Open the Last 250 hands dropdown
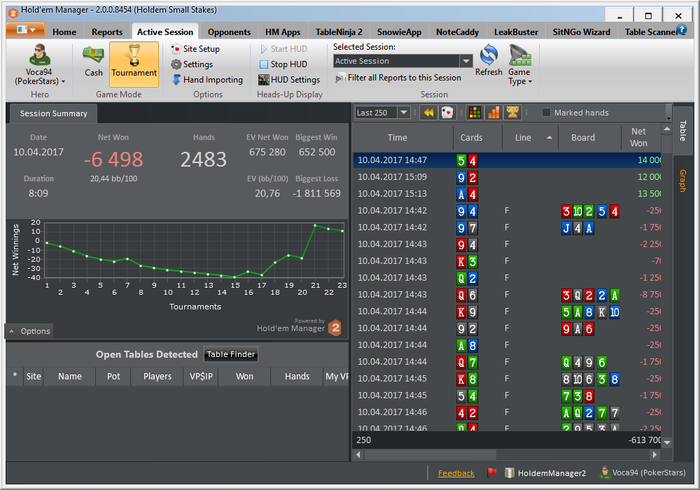The height and width of the screenshot is (490, 700). pos(404,112)
